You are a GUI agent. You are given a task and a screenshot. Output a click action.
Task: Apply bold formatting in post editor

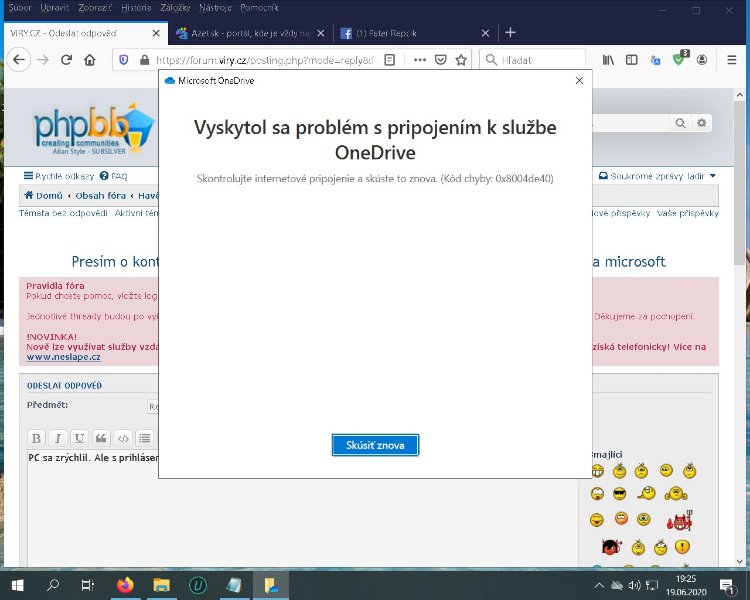click(x=36, y=438)
